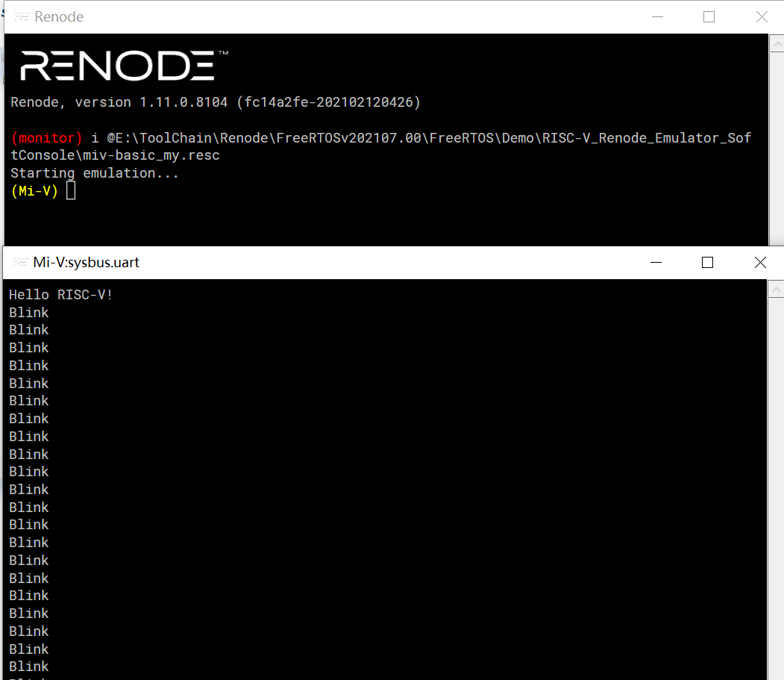Click the Renode version text line
Viewport: 784px width, 680px height.
[x=216, y=102]
